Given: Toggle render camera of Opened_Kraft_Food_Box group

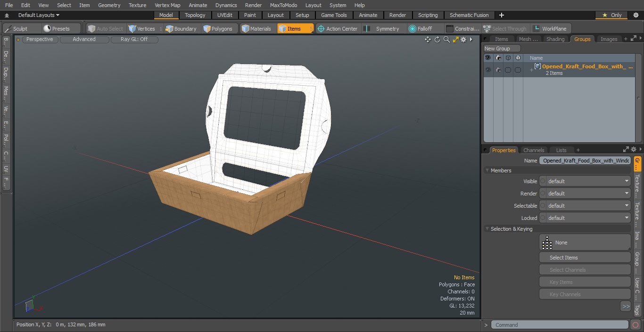Looking at the screenshot, I should [498, 70].
